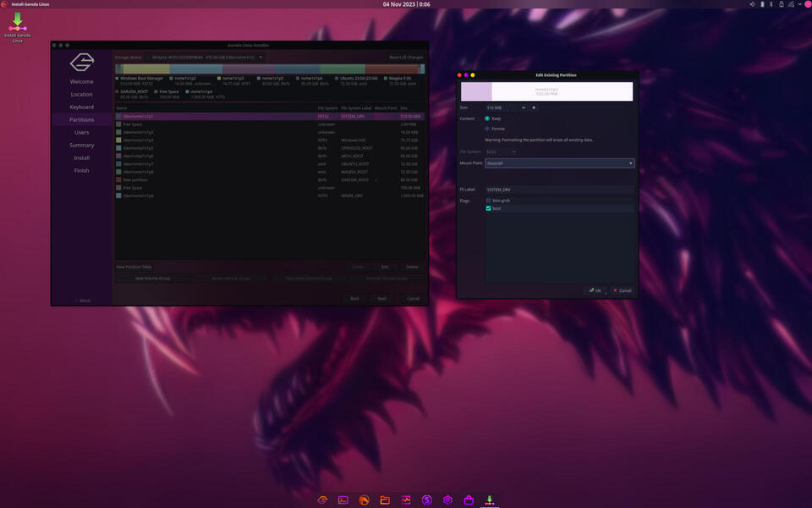Select the Format content radio button

[x=487, y=129]
